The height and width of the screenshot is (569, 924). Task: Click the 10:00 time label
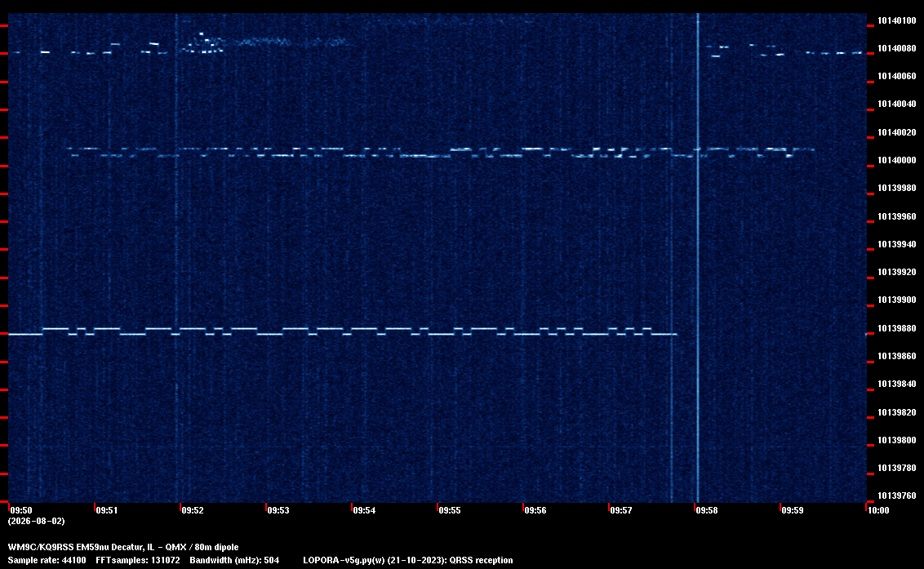click(x=878, y=510)
